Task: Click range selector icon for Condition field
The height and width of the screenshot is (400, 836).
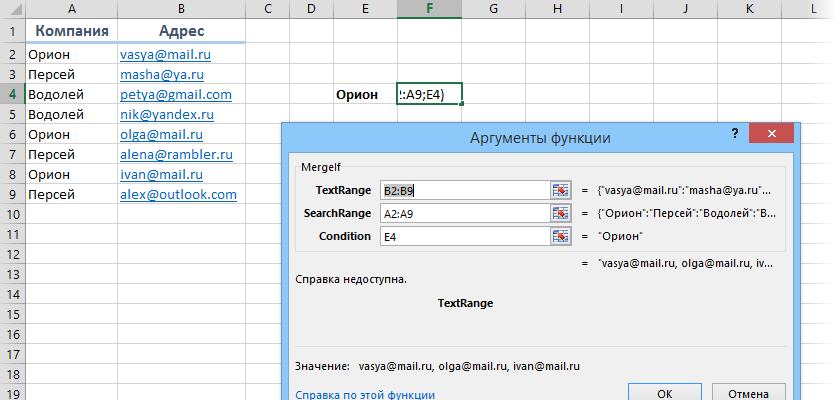Action: (x=561, y=236)
